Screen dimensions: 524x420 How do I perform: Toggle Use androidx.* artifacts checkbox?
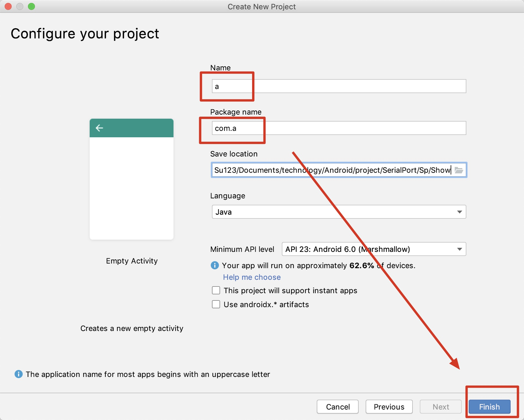click(x=216, y=304)
